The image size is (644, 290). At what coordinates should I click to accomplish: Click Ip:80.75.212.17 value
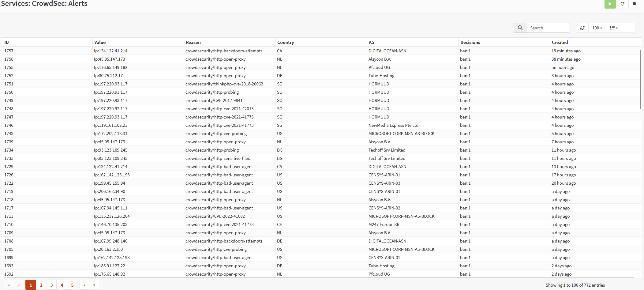pyautogui.click(x=108, y=76)
